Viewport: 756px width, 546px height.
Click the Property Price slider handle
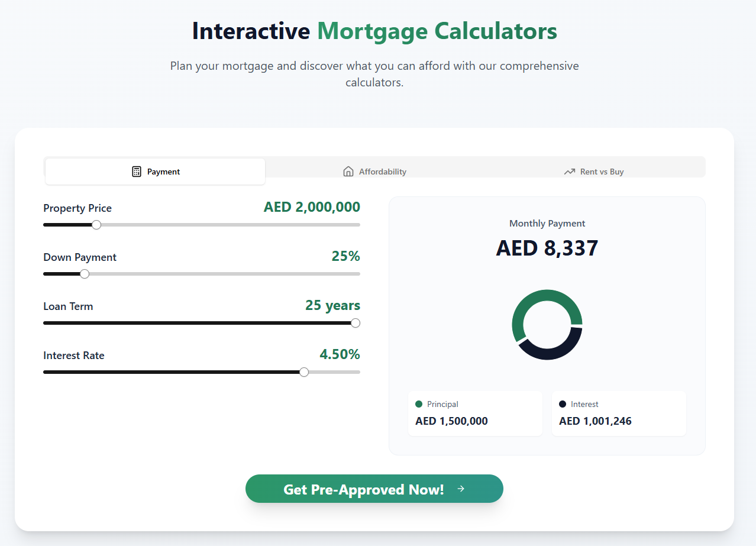tap(96, 225)
